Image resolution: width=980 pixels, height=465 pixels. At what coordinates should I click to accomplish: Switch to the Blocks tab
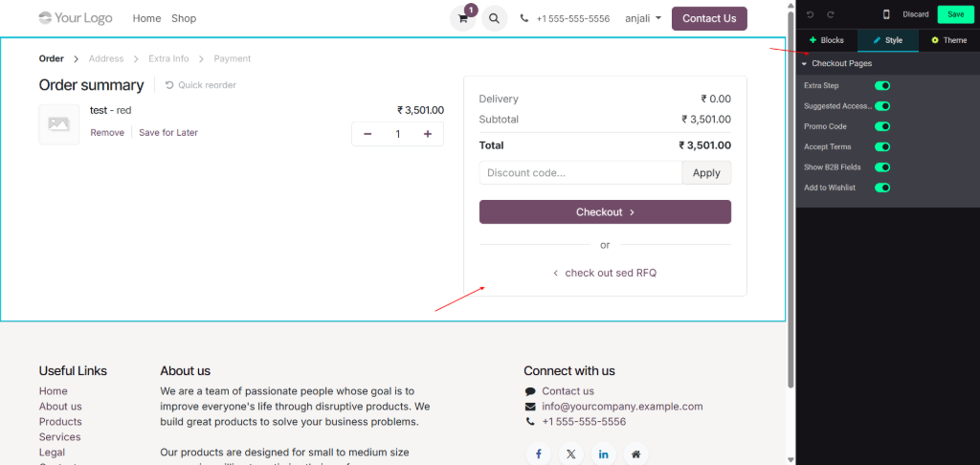click(x=827, y=40)
